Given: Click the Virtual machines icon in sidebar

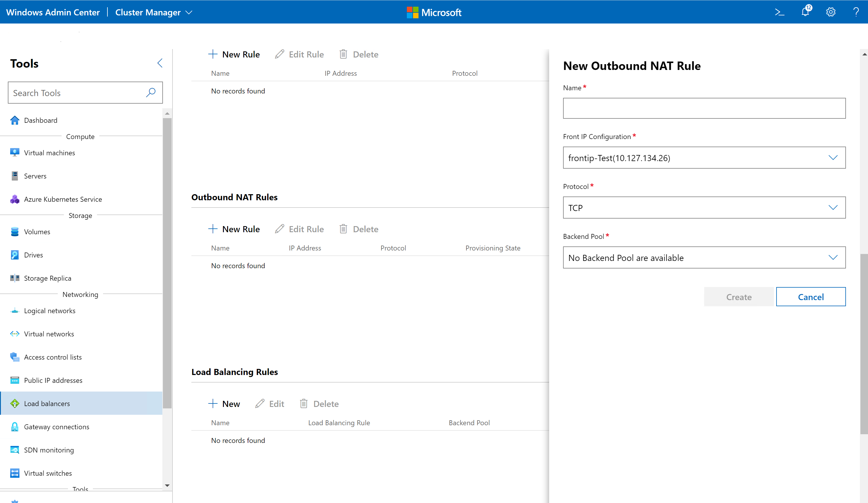Looking at the screenshot, I should [x=15, y=152].
